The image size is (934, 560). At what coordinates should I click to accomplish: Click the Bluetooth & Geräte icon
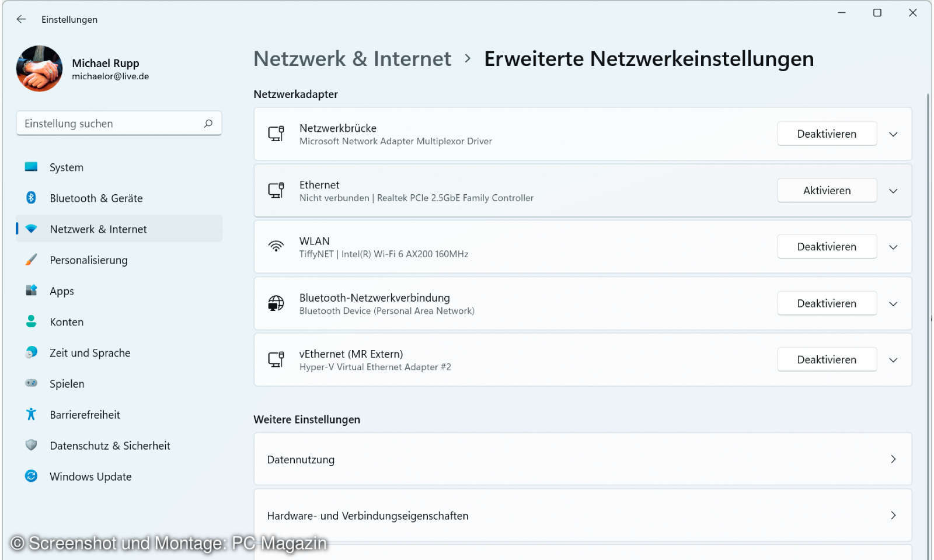[x=31, y=198]
